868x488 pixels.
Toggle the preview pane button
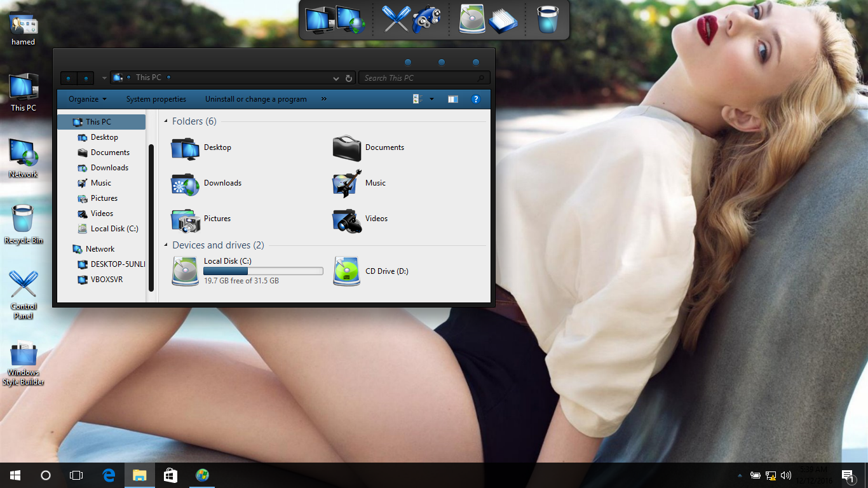pos(452,99)
